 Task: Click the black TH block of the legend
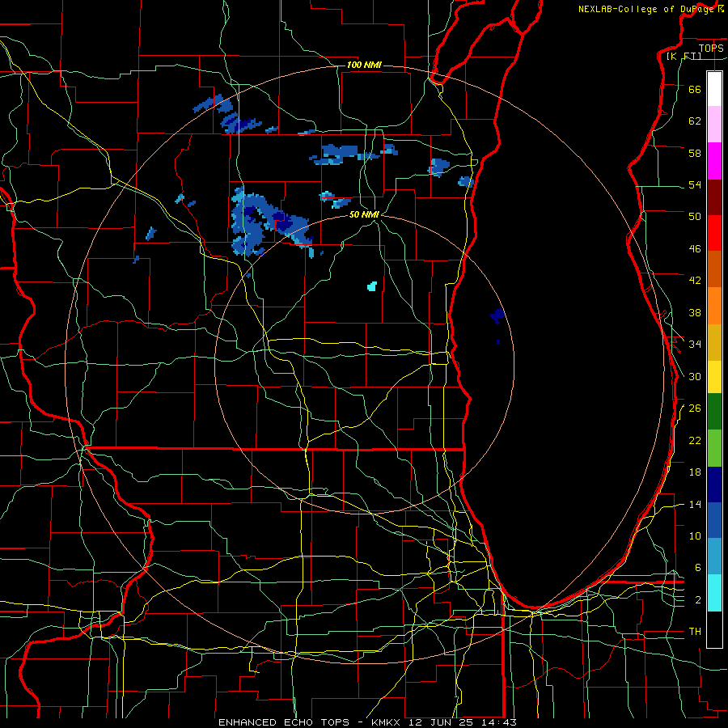tap(714, 629)
